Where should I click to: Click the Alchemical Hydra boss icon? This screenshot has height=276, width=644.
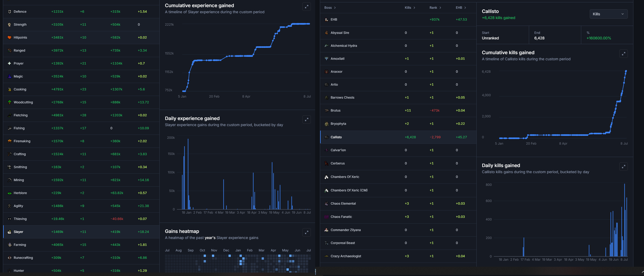(x=327, y=46)
